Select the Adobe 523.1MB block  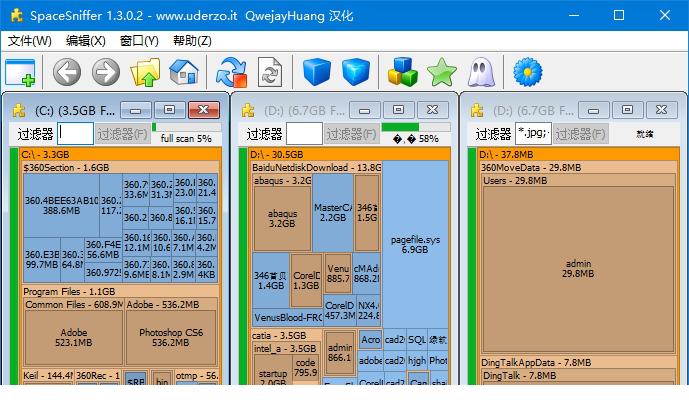point(74,338)
